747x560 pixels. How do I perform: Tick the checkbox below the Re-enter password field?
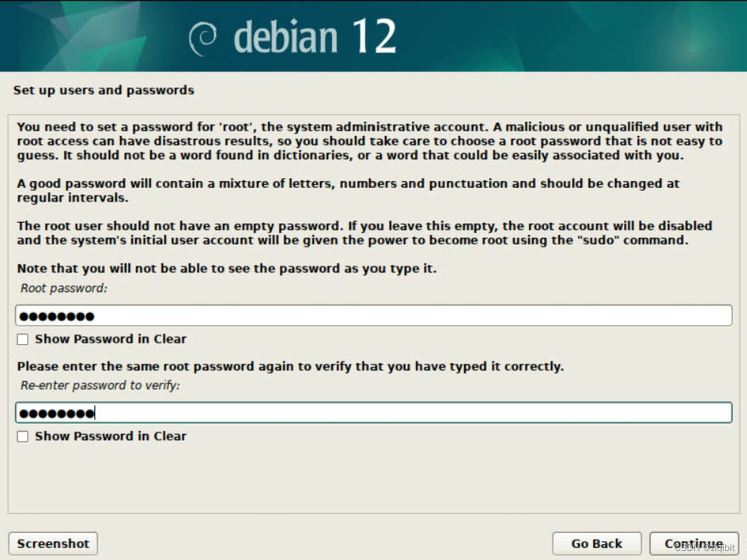pos(23,436)
